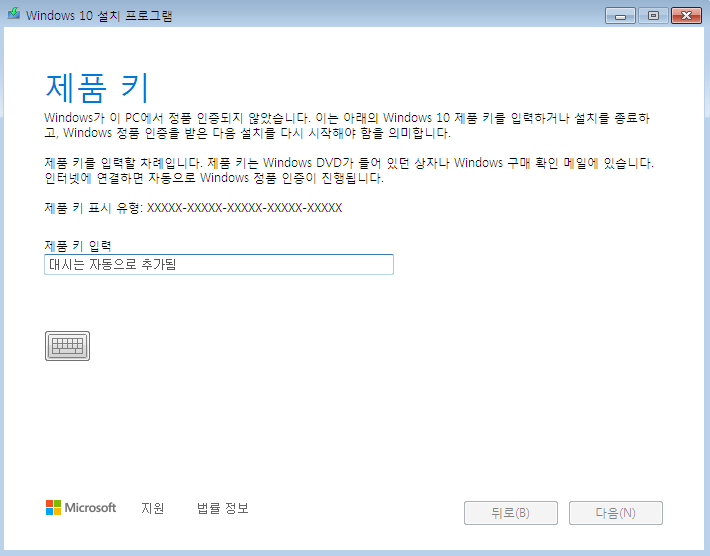The height and width of the screenshot is (556, 710).
Task: Click the product key input field
Action: [219, 264]
